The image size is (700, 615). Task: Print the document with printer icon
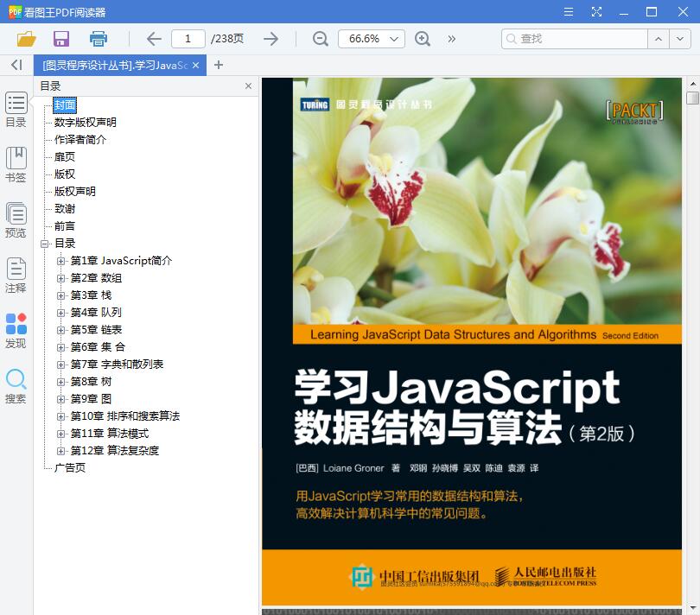click(99, 39)
